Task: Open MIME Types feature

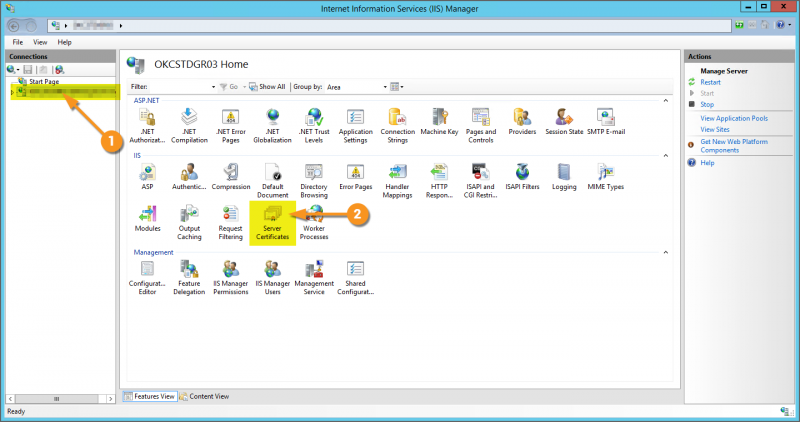Action: (x=606, y=177)
